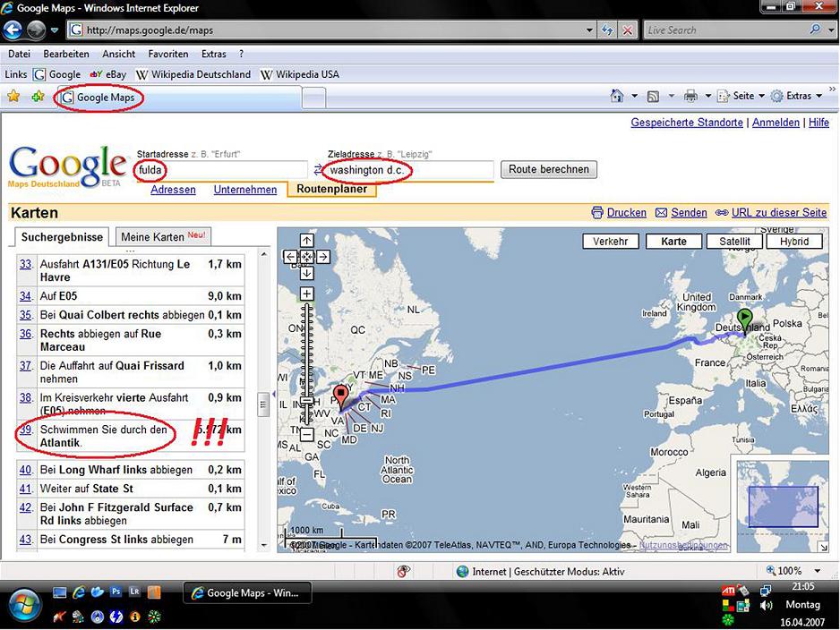Image resolution: width=840 pixels, height=630 pixels.
Task: Go to the home page icon
Action: (617, 96)
